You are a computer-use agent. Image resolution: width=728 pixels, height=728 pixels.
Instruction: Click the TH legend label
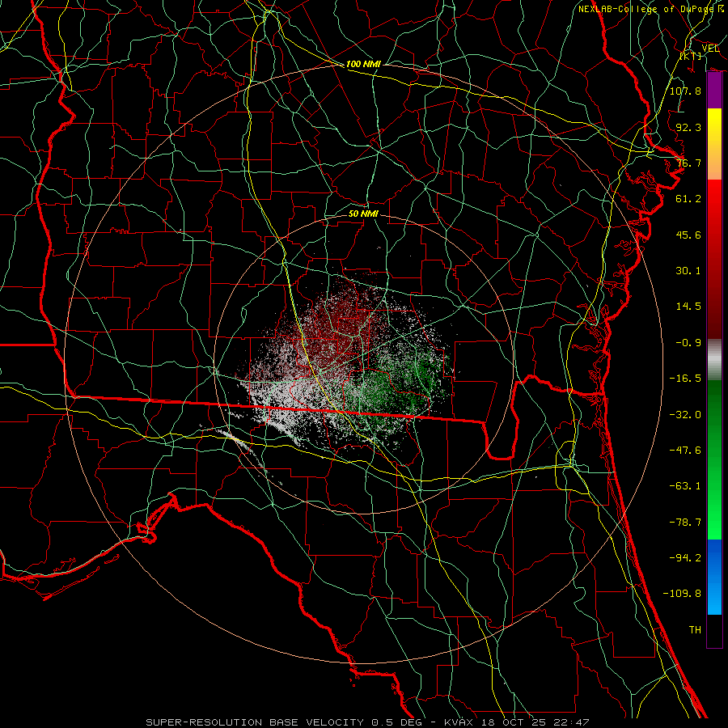pyautogui.click(x=695, y=629)
